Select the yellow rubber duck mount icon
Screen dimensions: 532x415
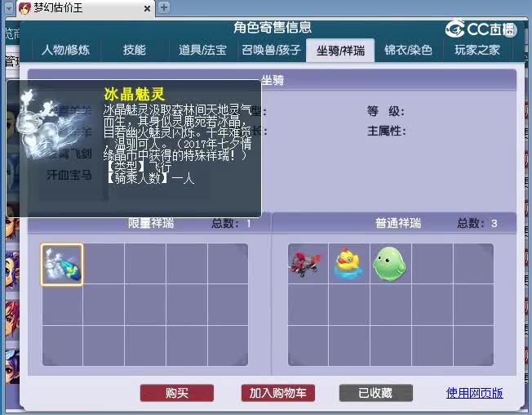348,264
